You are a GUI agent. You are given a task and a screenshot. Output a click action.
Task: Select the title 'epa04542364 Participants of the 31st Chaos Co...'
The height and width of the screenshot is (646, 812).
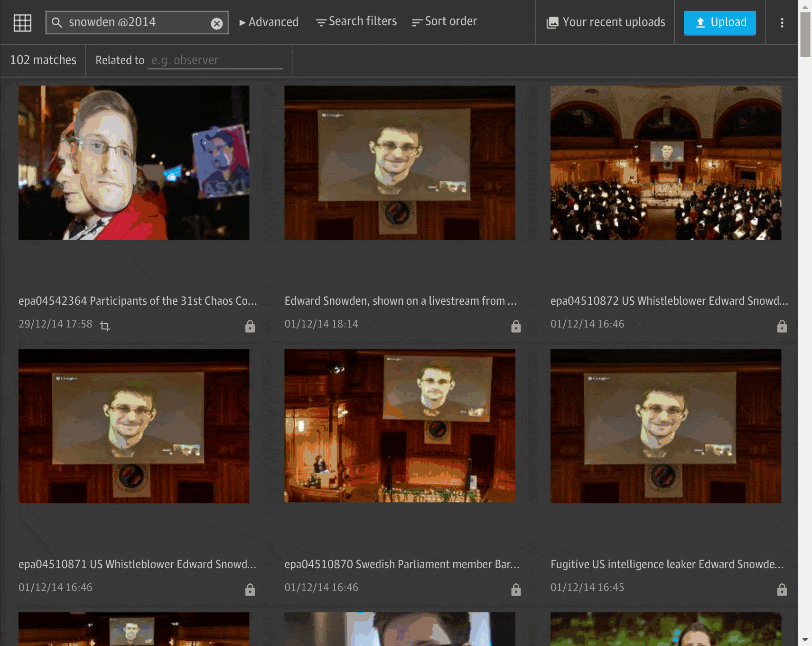[x=138, y=301]
